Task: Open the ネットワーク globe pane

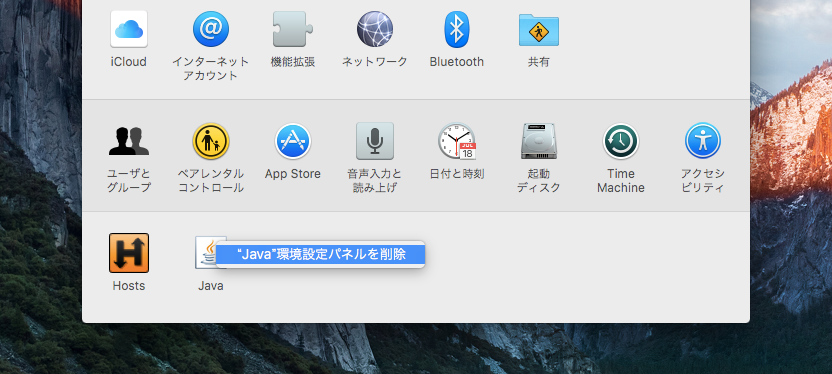Action: (375, 29)
